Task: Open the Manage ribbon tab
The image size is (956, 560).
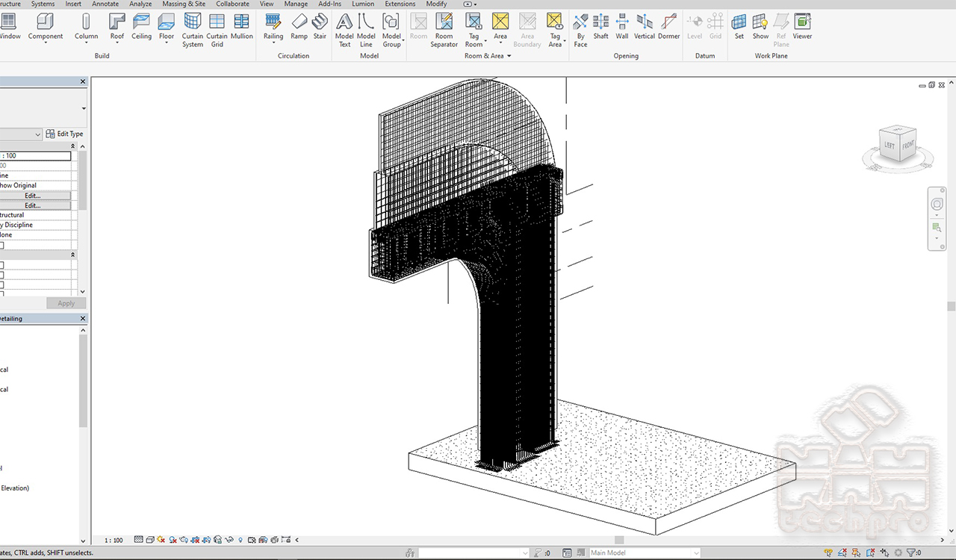Action: click(296, 4)
